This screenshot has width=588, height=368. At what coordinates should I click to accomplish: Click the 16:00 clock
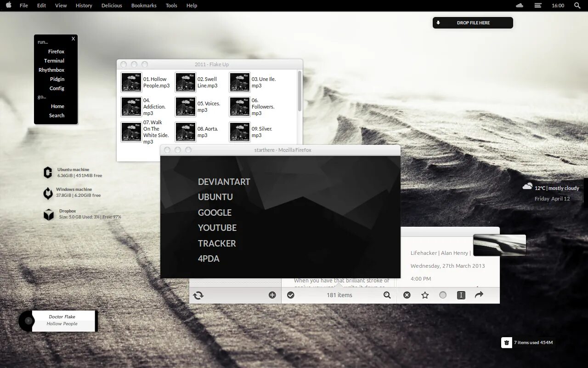[x=558, y=6]
